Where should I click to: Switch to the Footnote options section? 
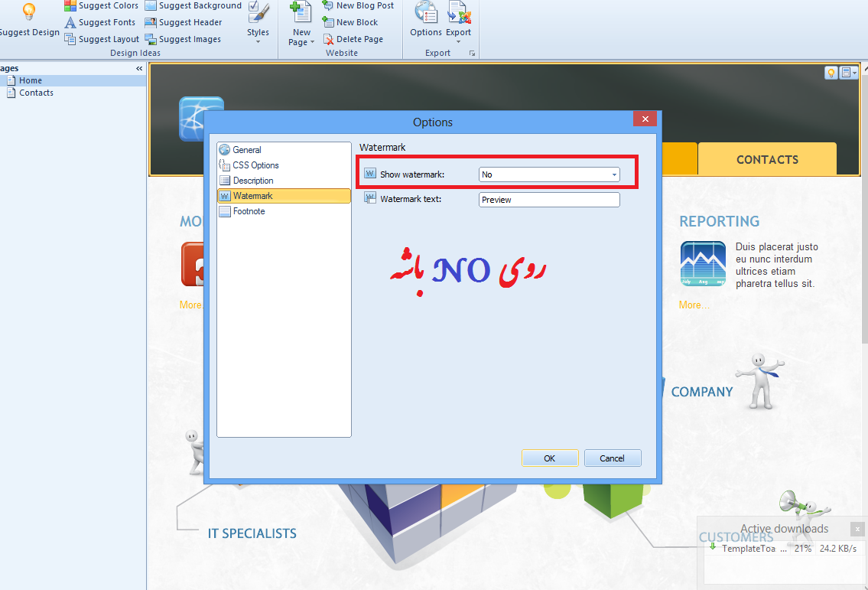249,211
